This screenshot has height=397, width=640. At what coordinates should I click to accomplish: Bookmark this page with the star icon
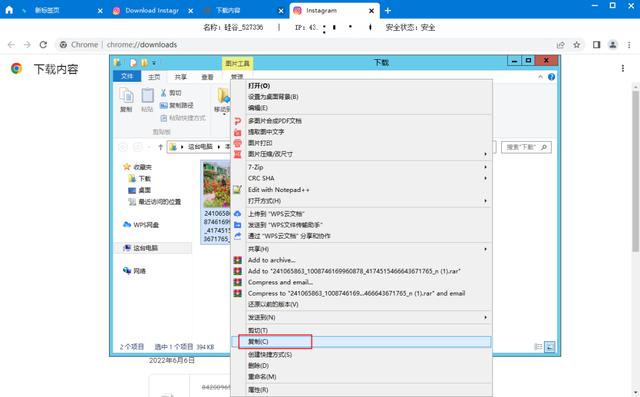(576, 45)
